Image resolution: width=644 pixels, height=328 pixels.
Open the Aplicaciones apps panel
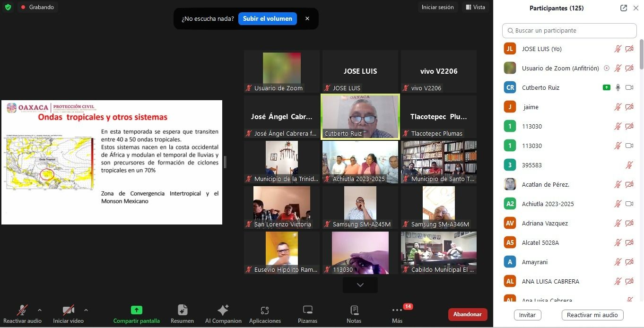click(265, 311)
